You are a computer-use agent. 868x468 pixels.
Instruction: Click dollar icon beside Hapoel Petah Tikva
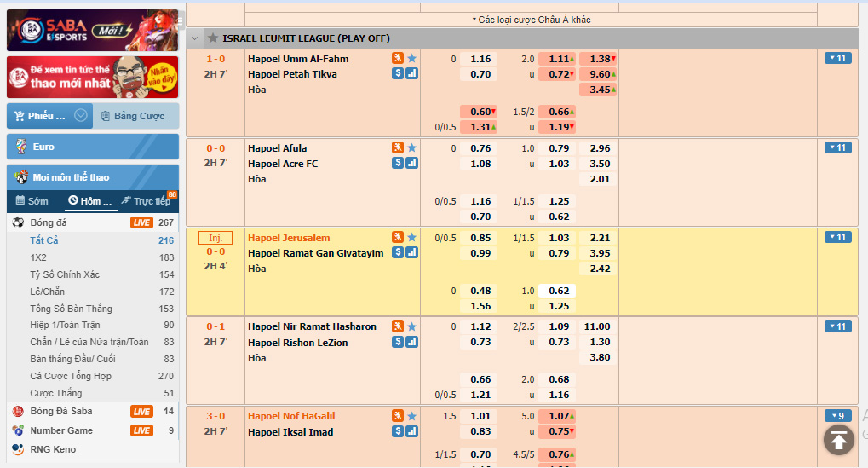coord(398,74)
